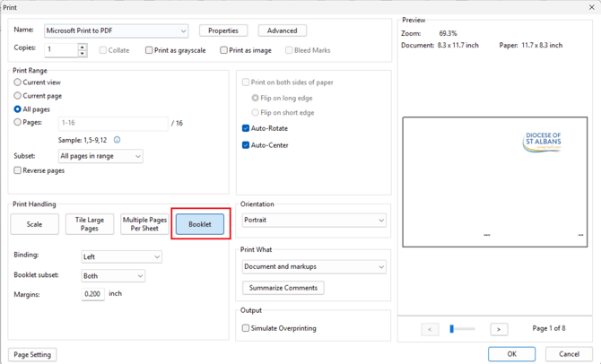The image size is (601, 364).
Task: Click the Margins input field
Action: point(93,294)
